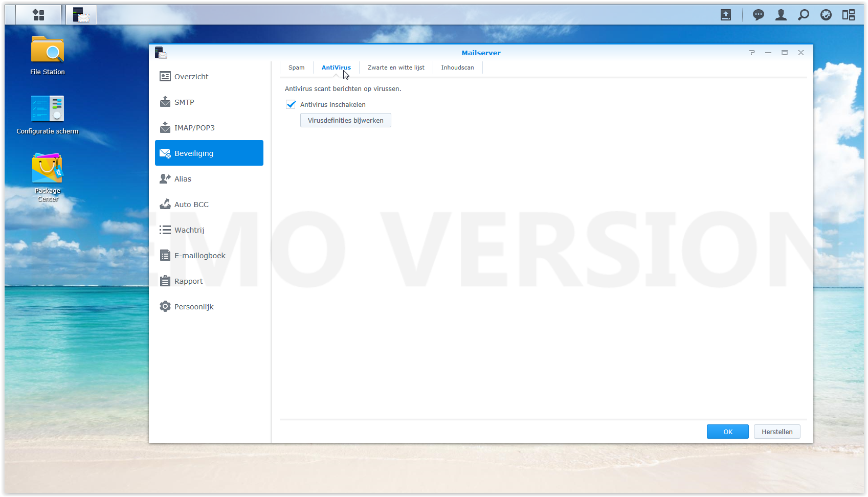
Task: Open user options person icon
Action: pos(781,15)
